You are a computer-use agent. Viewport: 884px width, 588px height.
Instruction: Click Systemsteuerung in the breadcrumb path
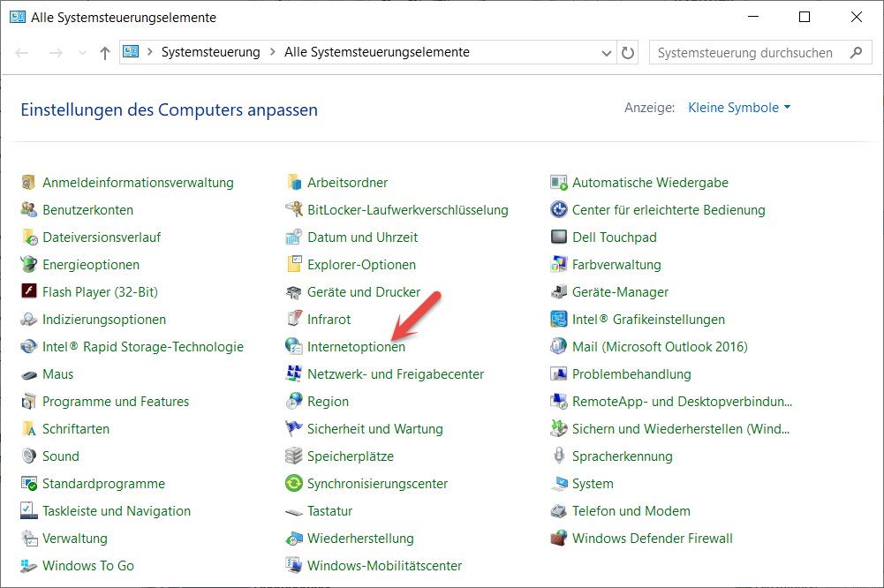pyautogui.click(x=210, y=52)
